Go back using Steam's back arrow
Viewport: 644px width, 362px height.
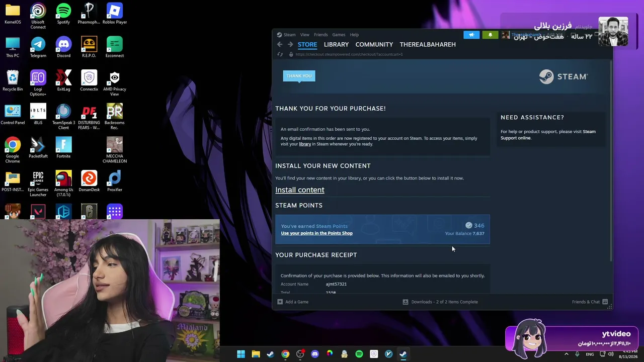(280, 44)
